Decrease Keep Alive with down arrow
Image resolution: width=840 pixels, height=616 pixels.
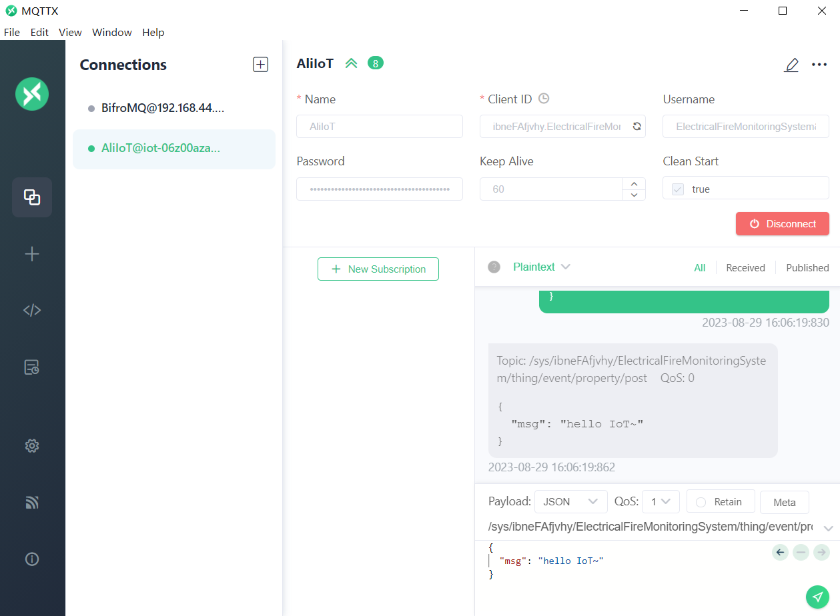[x=634, y=195]
